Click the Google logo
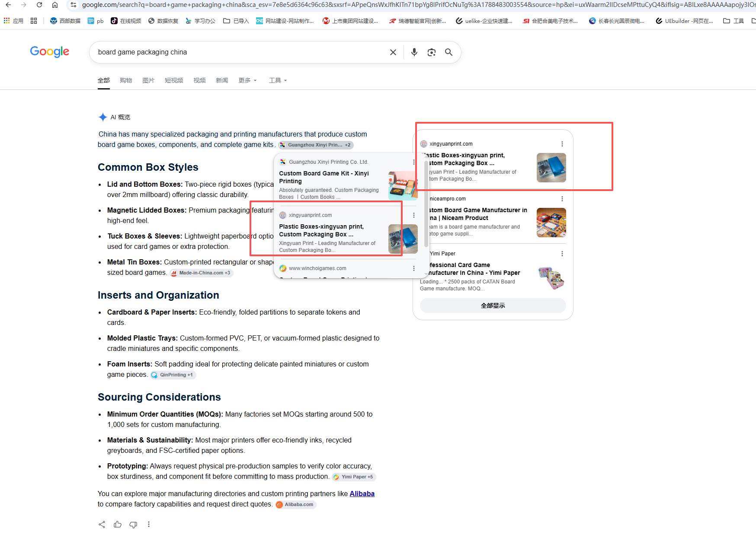Viewport: 756px width, 535px height. pyautogui.click(x=50, y=52)
